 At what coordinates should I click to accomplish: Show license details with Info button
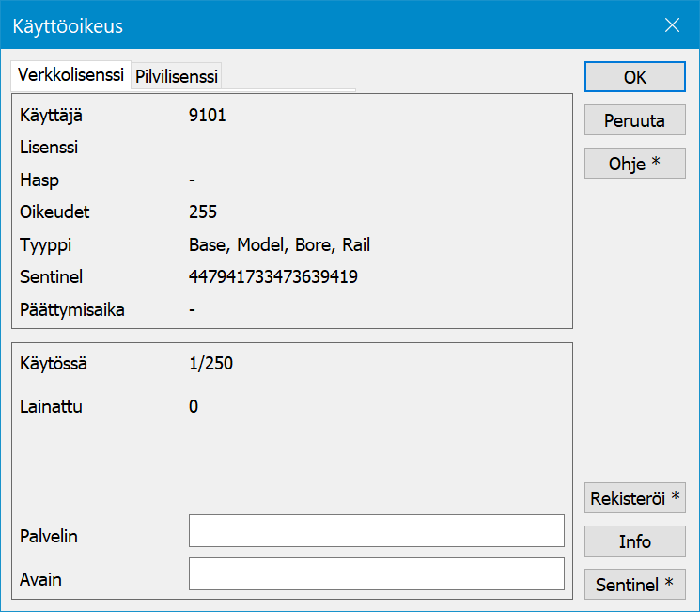point(635,541)
